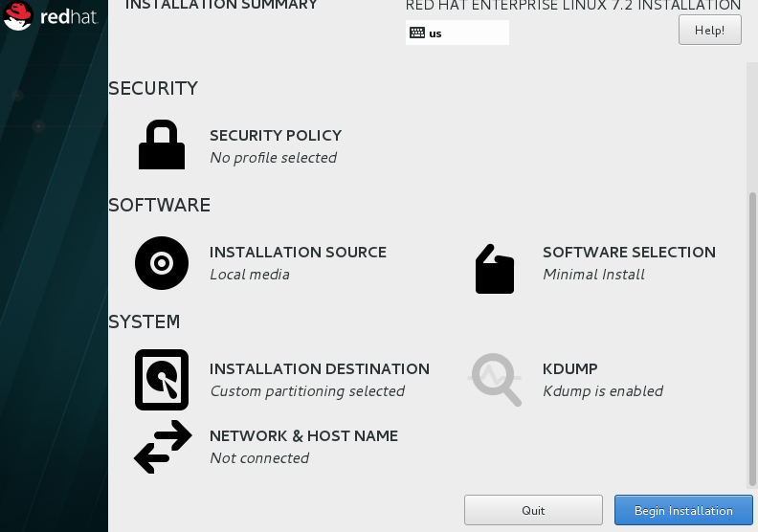This screenshot has width=758, height=532.
Task: Click 'No profile selected' text
Action: click(x=273, y=158)
